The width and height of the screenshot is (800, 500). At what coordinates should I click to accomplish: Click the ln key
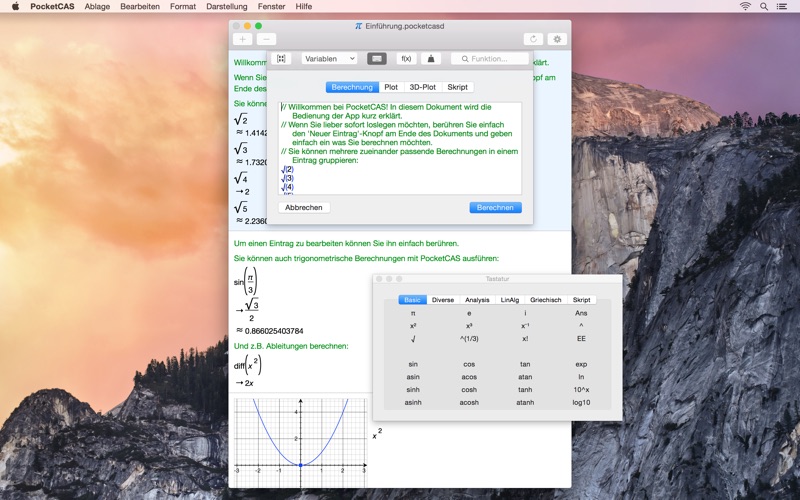(581, 377)
